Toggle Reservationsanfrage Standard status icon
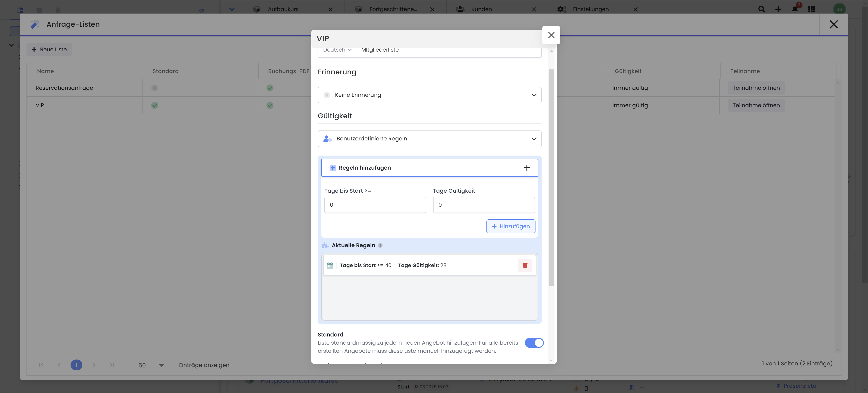This screenshot has width=868, height=393. point(155,88)
